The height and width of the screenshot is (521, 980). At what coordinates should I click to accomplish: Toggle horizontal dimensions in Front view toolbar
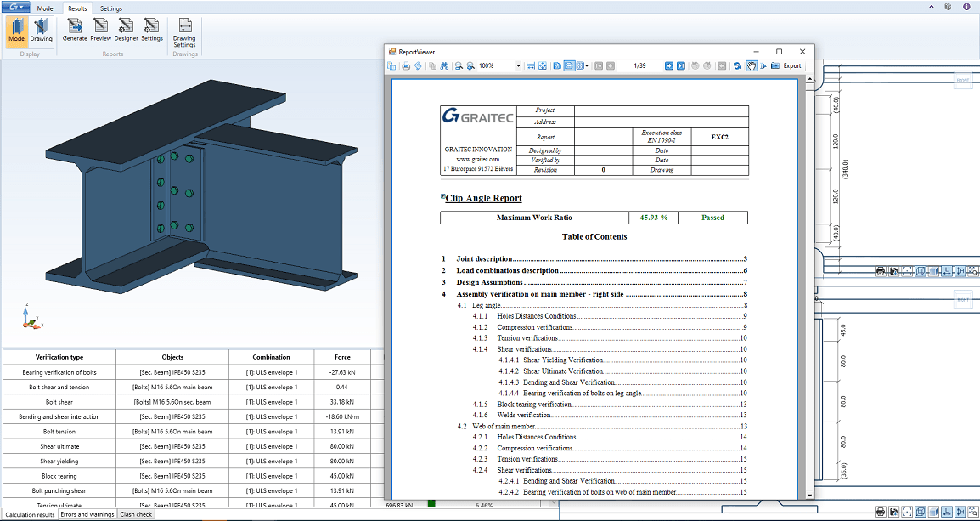[946, 271]
